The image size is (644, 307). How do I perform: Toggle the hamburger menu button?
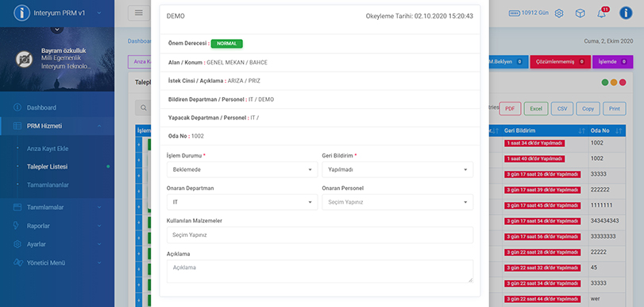point(139,14)
